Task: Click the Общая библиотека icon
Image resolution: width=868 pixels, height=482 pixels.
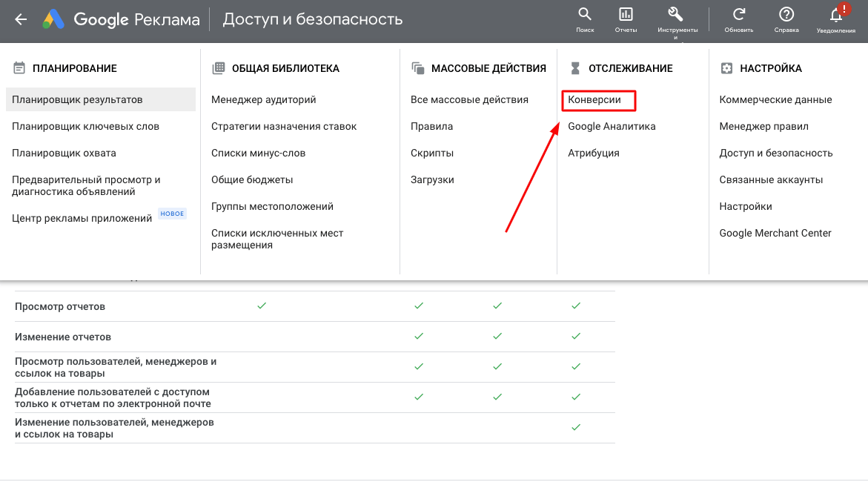Action: 219,68
